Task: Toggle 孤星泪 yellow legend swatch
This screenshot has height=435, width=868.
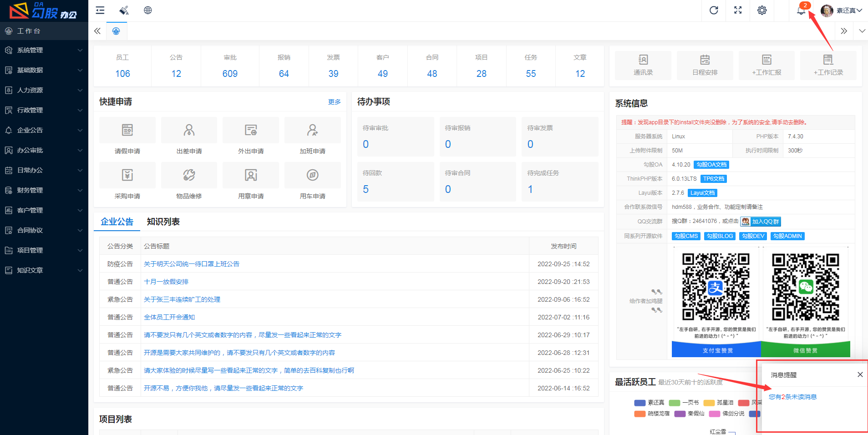Action: [x=709, y=403]
